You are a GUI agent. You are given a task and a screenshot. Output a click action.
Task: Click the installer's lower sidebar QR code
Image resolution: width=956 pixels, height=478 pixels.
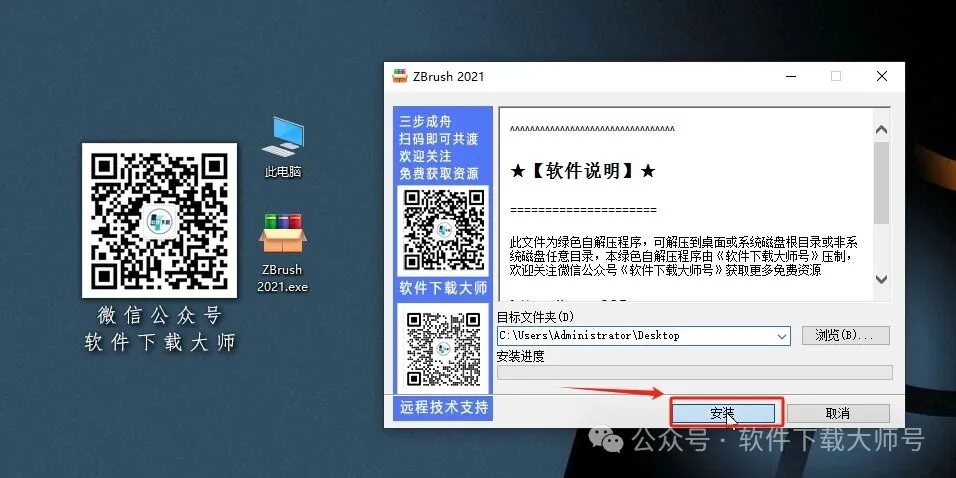(443, 348)
